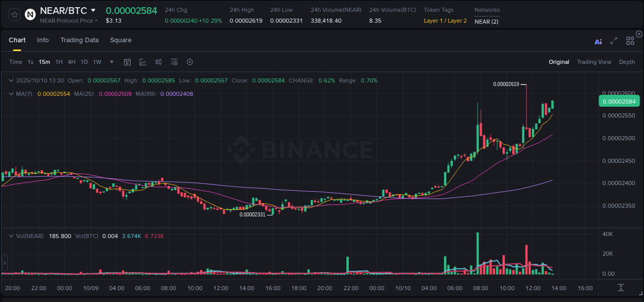The width and height of the screenshot is (644, 302).
Task: Select the 15m timeframe
Action: (x=44, y=62)
